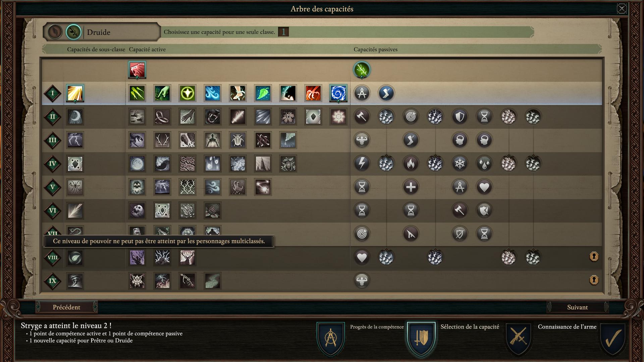Image resolution: width=644 pixels, height=362 pixels.
Task: Select the blue swirling wind level I ability
Action: point(212,93)
